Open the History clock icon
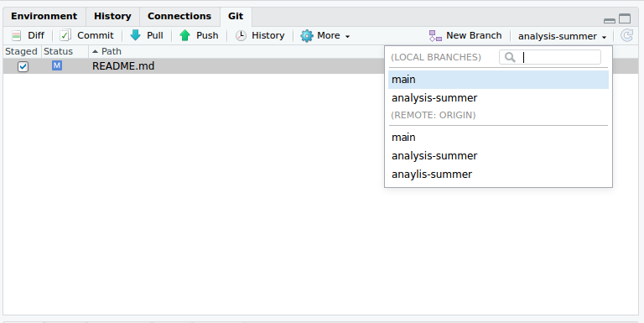This screenshot has height=323, width=644. (241, 36)
